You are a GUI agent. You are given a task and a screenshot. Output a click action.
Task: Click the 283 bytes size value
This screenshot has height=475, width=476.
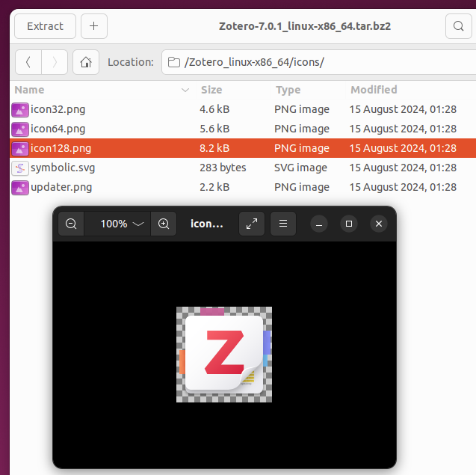click(x=223, y=168)
